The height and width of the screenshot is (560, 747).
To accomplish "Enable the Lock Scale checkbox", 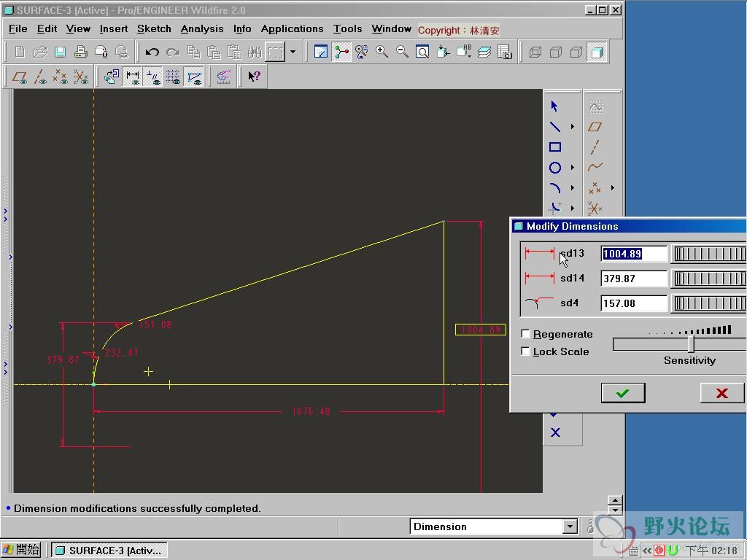I will (x=525, y=351).
